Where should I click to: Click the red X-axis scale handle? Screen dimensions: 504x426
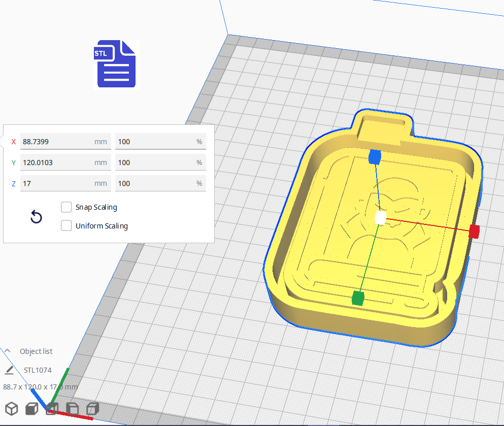pyautogui.click(x=474, y=232)
